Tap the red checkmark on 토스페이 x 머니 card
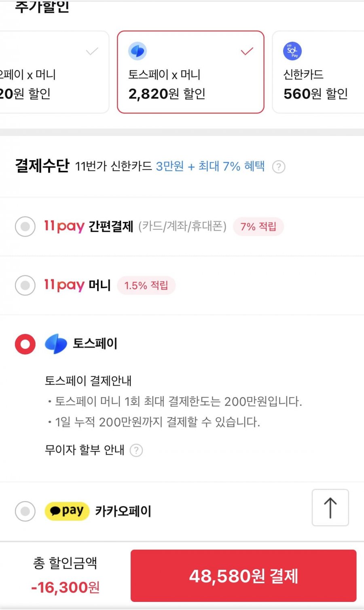Screen dimensions: 364x610 point(247,51)
